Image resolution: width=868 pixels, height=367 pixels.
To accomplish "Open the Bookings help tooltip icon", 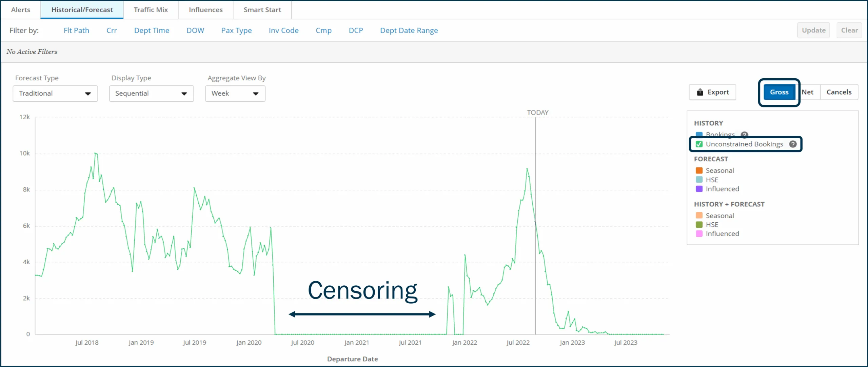I will pos(745,135).
